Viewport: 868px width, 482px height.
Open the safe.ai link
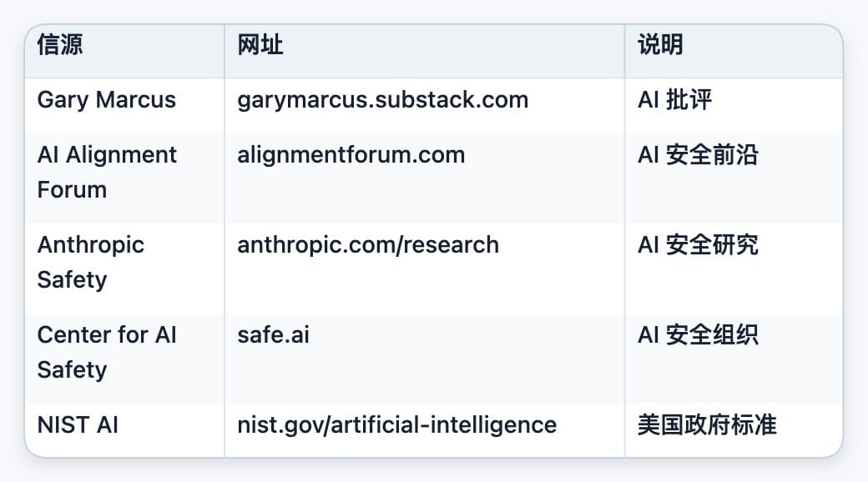click(273, 334)
